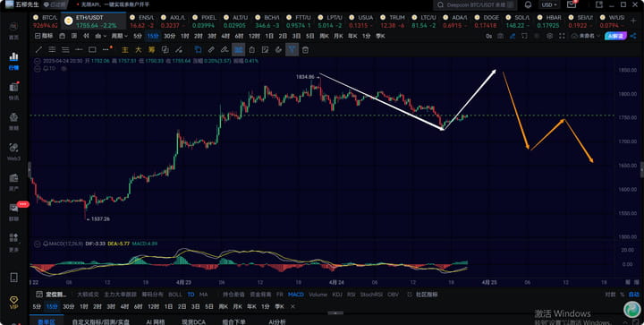
Task: Toggle the KDJ indicator
Action: pos(337,295)
